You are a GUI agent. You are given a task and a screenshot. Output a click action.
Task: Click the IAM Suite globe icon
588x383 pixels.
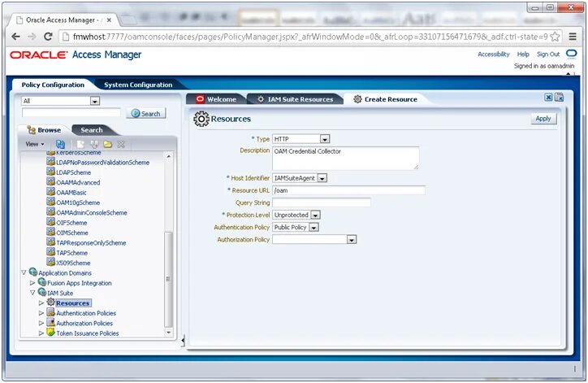(x=42, y=292)
